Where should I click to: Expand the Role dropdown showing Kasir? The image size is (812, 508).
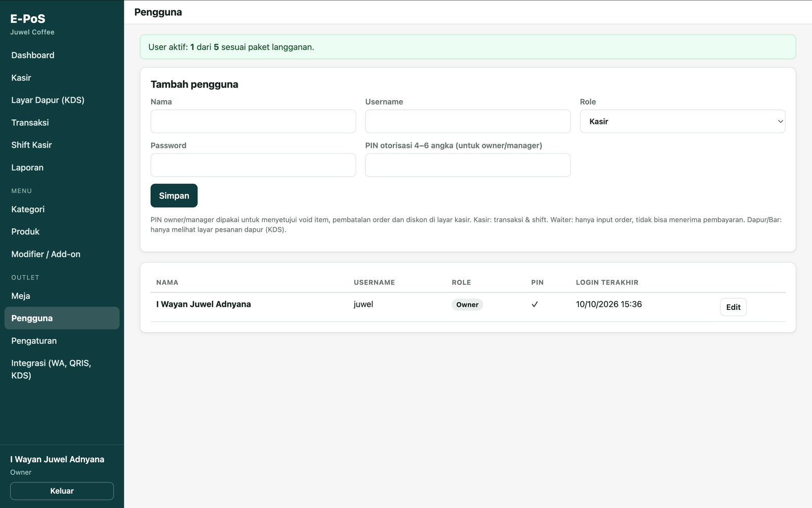(x=683, y=121)
